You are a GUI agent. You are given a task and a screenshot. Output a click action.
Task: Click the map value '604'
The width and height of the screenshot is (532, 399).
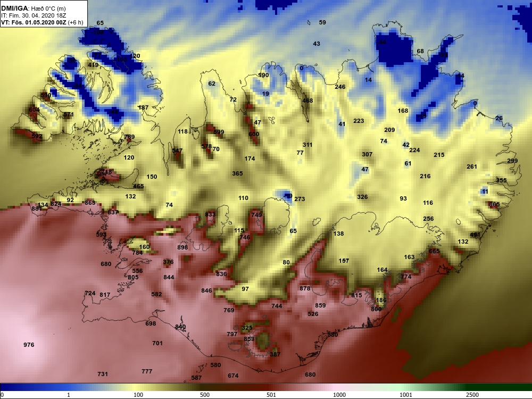click(34, 110)
